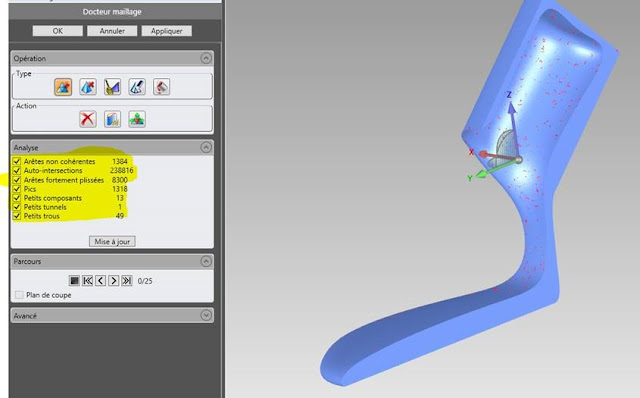Image resolution: width=640 pixels, height=398 pixels.
Task: Expand the Avancé section
Action: pos(206,315)
